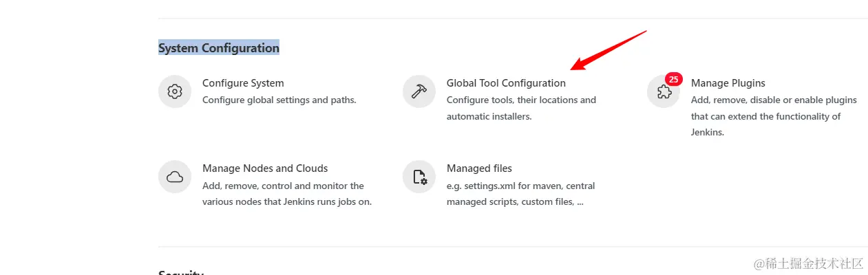This screenshot has height=275, width=868.
Task: Click the Manage Plugins puzzle piece icon
Action: tap(664, 93)
